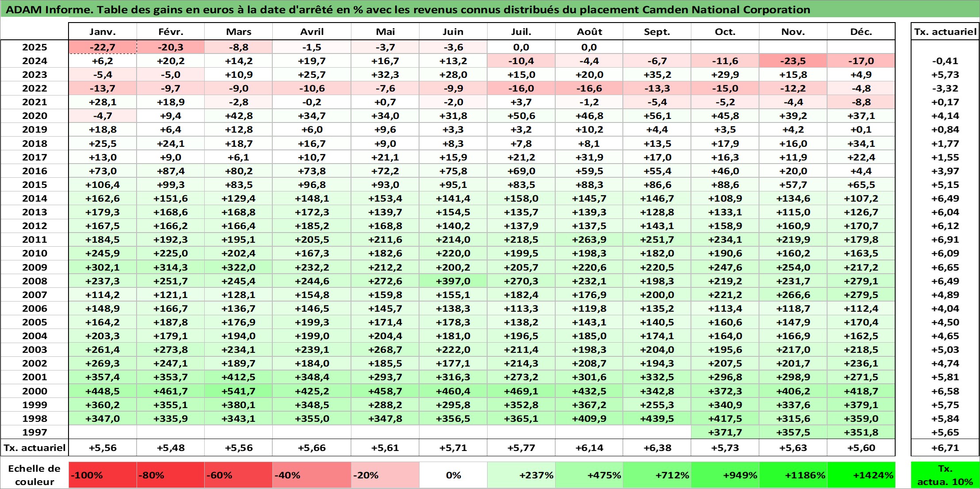Click the +87,4 cell for February 2016
Viewport: 980px width, 489px height.
click(171, 171)
